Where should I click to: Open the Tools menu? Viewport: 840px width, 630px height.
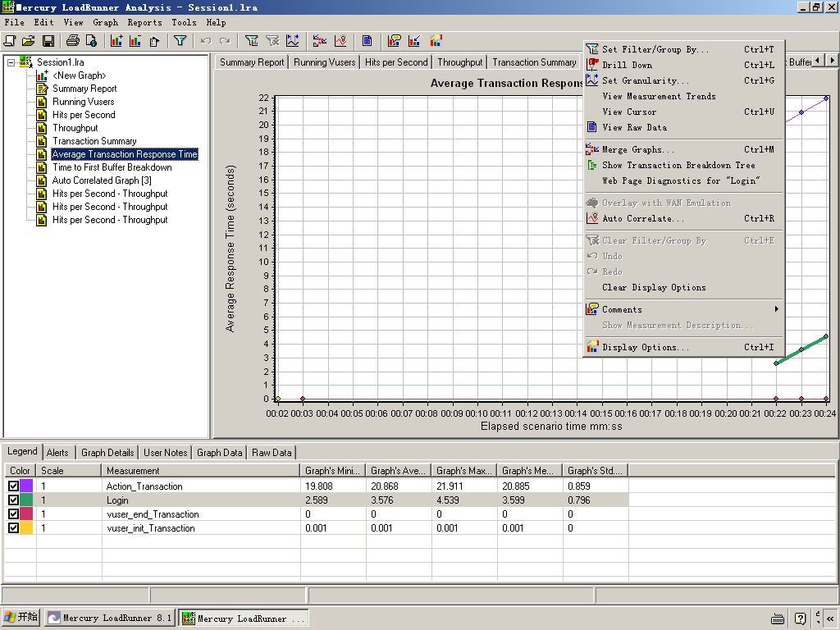click(184, 22)
